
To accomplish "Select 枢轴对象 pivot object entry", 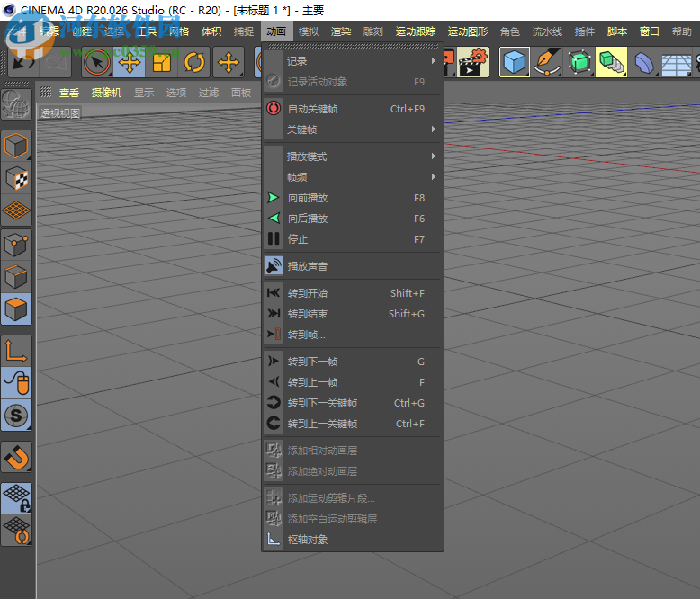I will click(x=352, y=539).
